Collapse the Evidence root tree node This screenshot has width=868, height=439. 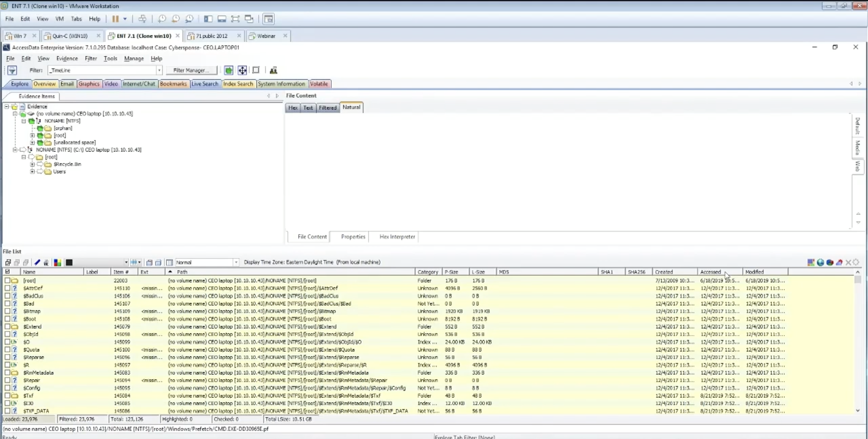(6, 106)
